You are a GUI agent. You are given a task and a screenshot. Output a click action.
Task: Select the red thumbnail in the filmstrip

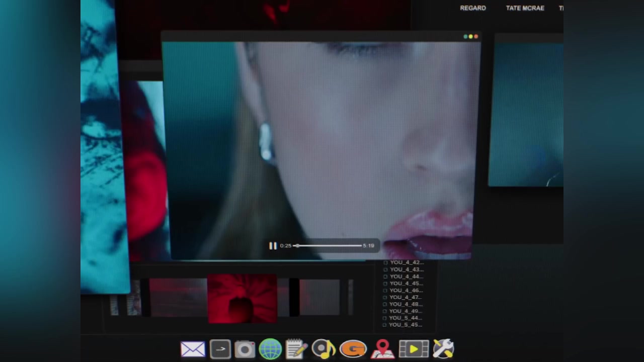242,299
